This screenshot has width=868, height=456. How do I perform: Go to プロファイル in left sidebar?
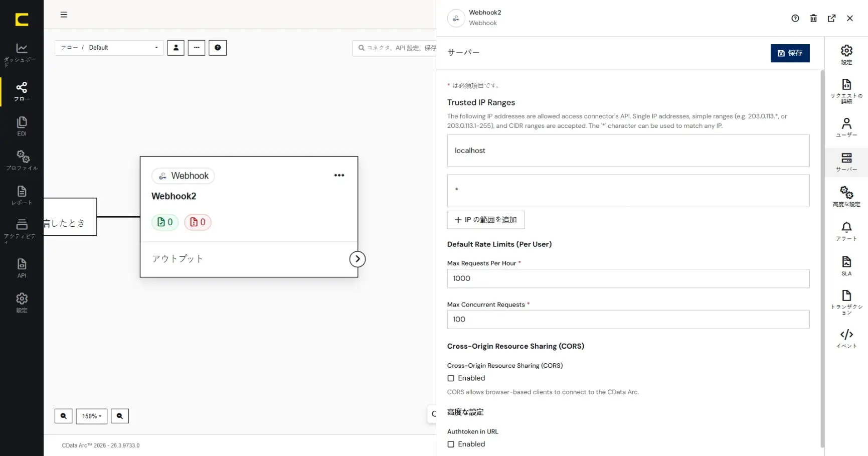(x=22, y=161)
